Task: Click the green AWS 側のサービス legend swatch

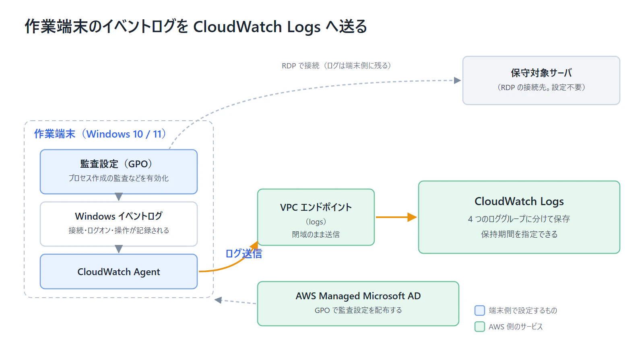Action: (x=480, y=327)
